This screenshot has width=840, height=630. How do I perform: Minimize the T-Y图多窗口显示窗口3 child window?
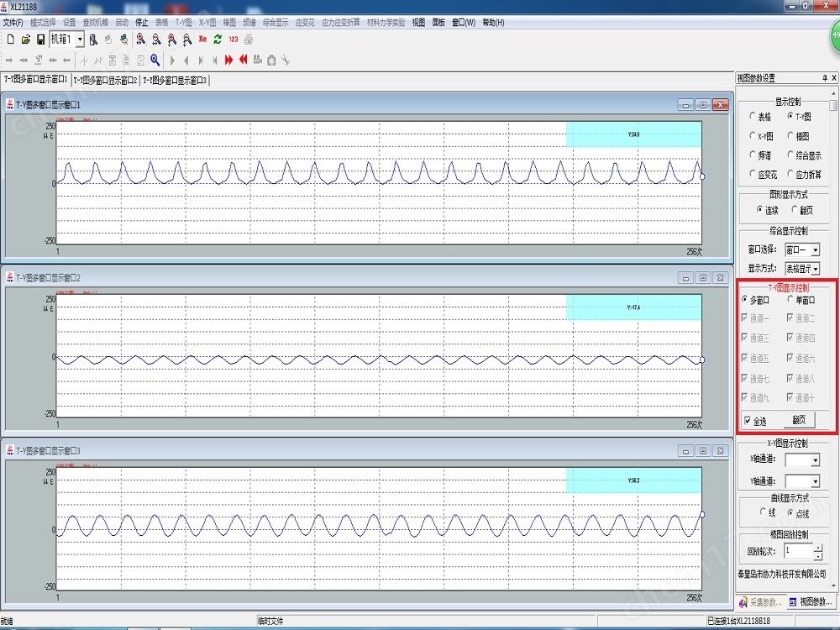point(685,451)
